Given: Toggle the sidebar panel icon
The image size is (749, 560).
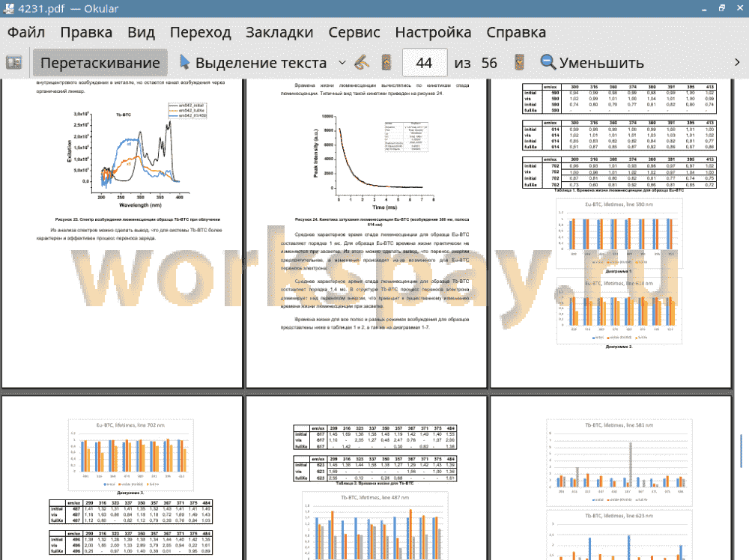Looking at the screenshot, I should pos(13,63).
